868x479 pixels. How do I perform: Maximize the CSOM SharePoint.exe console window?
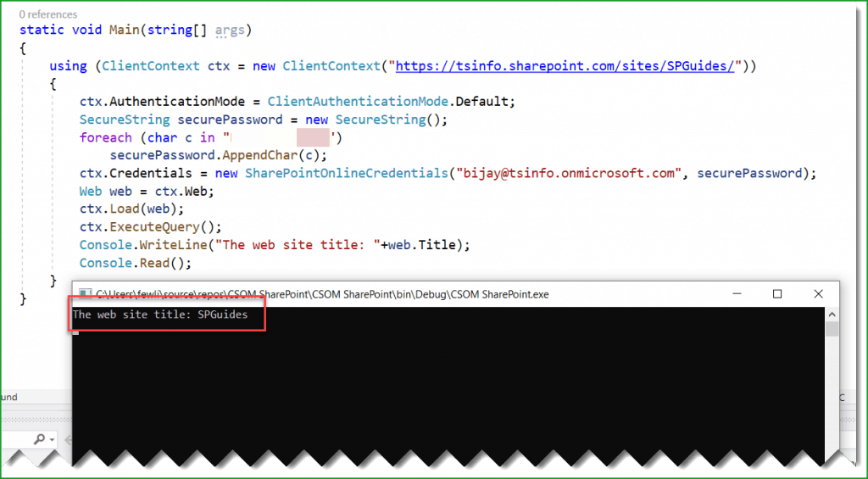(x=777, y=294)
